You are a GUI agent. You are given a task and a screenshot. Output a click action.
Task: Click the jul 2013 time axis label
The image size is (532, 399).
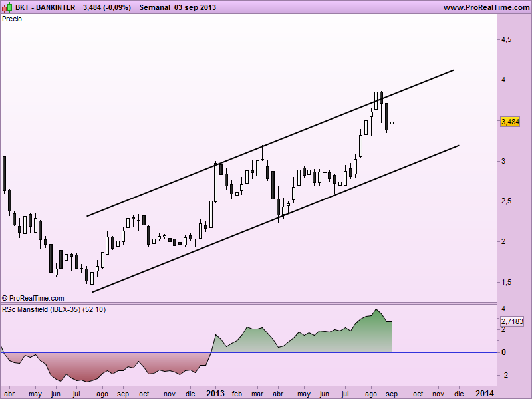346,394
